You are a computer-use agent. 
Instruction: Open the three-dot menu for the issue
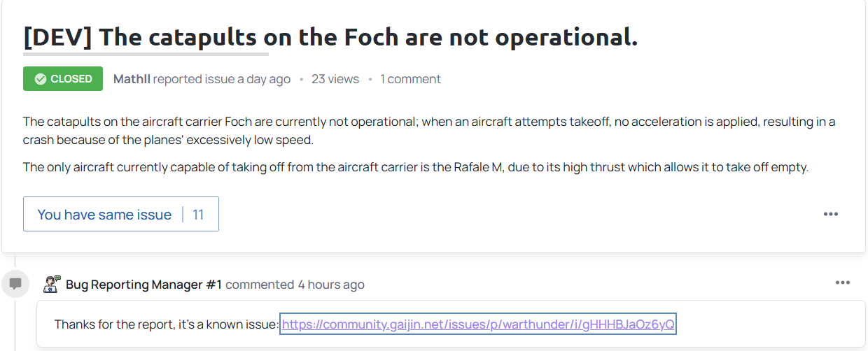pos(831,214)
